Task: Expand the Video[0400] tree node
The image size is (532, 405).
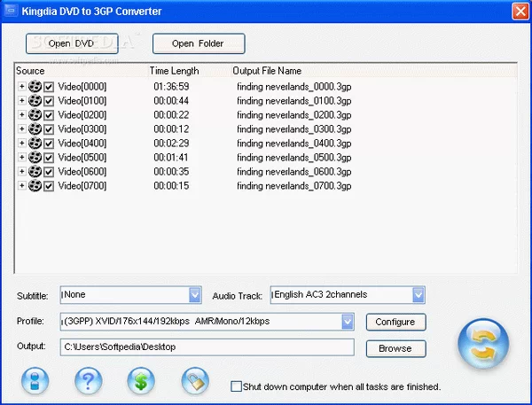Action: click(21, 144)
